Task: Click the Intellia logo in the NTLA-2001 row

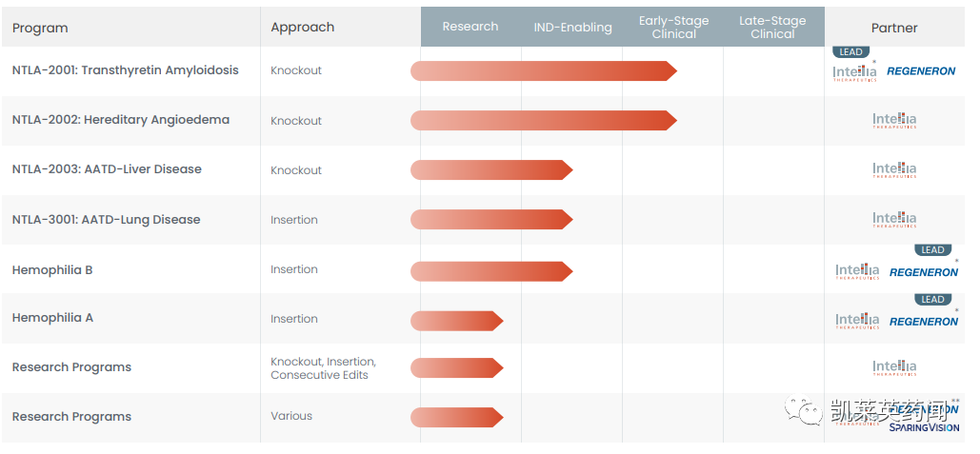Action: coord(854,72)
